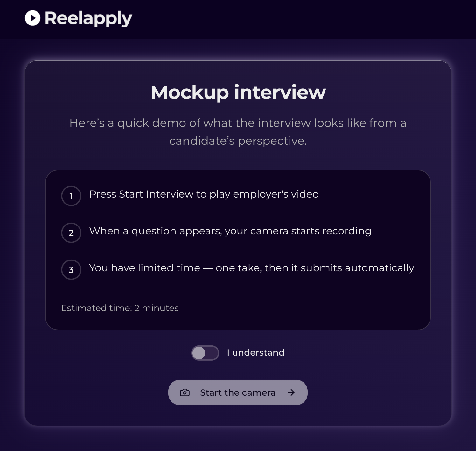Select the camera glyph left of Start text
This screenshot has width=476, height=451.
[x=185, y=392]
